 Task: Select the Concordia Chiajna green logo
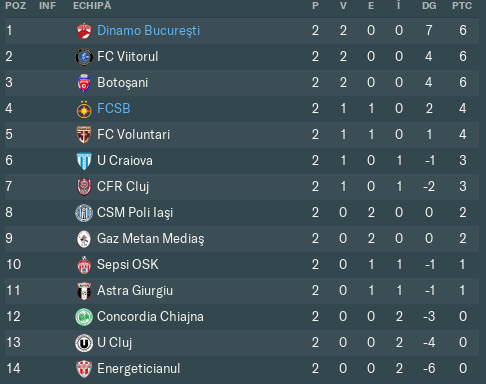(84, 317)
